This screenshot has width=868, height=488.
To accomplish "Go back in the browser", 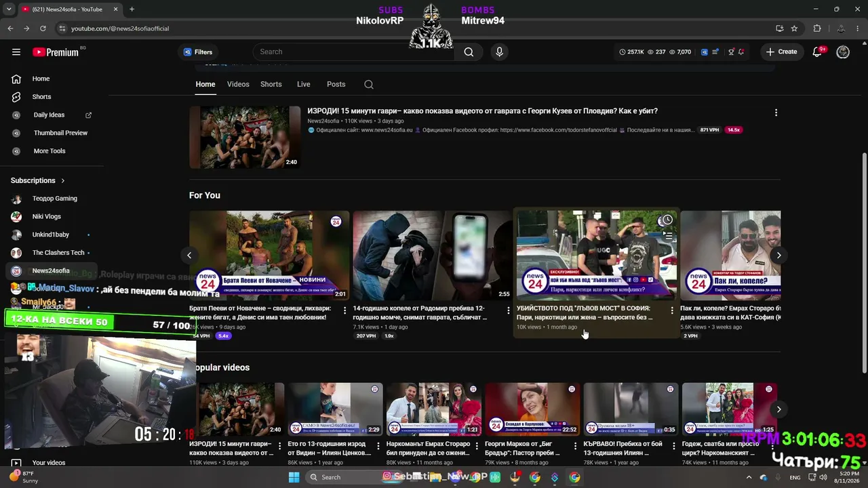I will pos(10,28).
